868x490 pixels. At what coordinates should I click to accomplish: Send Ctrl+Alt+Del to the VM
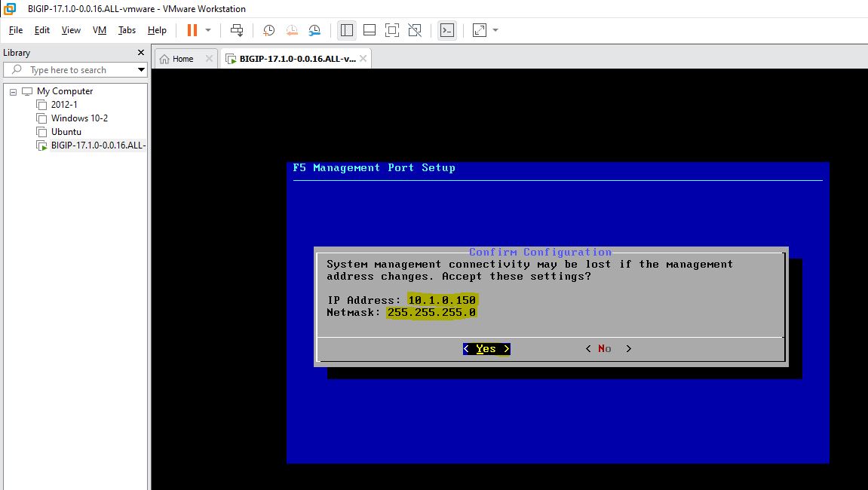click(237, 30)
